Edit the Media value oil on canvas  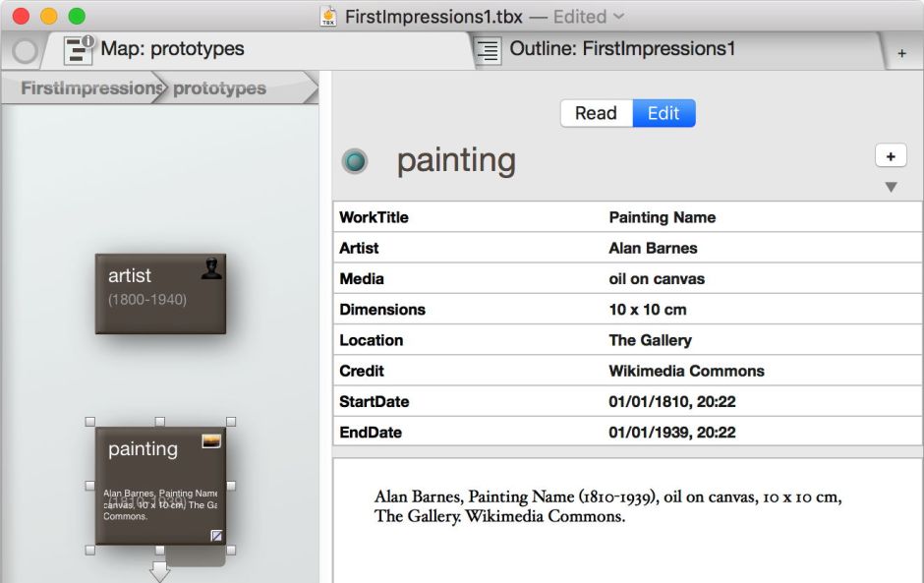point(657,278)
